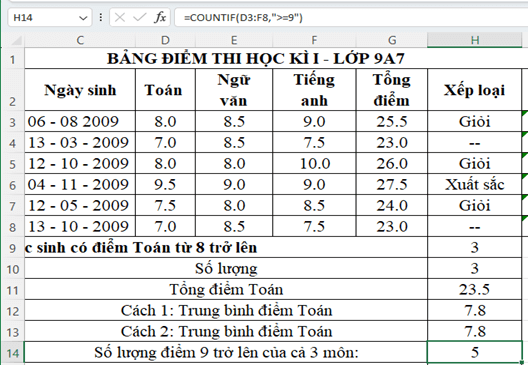Click the date cell 13 - 03 - 2009
Image resolution: width=528 pixels, height=365 pixels.
(80, 142)
